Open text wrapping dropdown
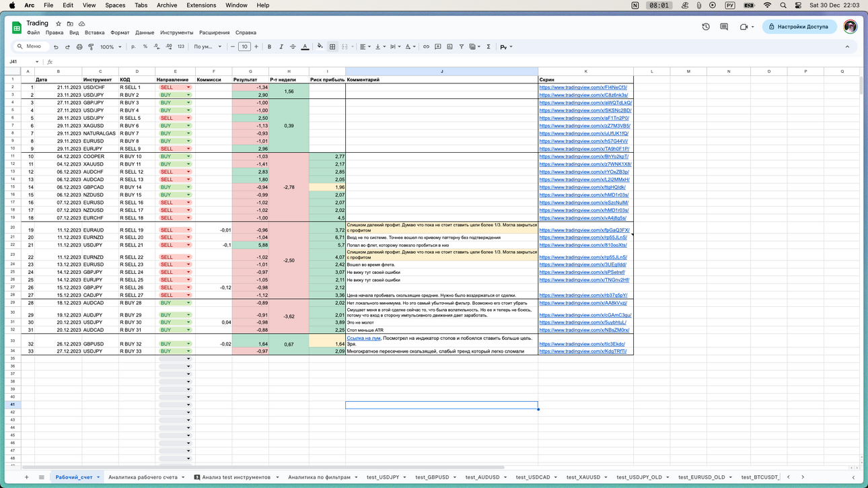 [394, 47]
